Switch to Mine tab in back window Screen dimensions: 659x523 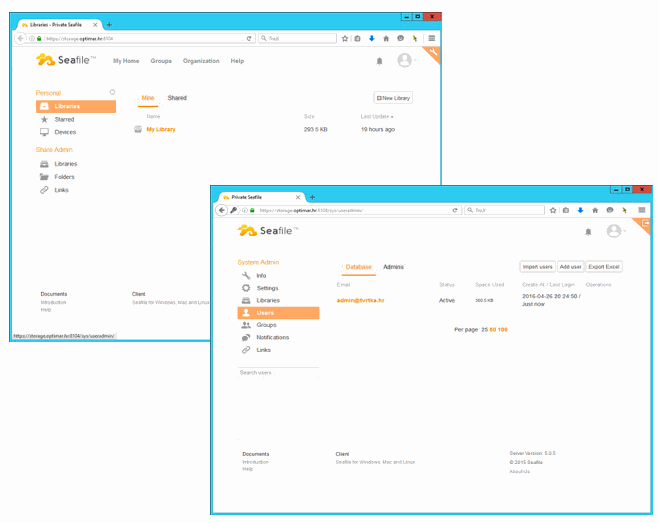pos(148,98)
